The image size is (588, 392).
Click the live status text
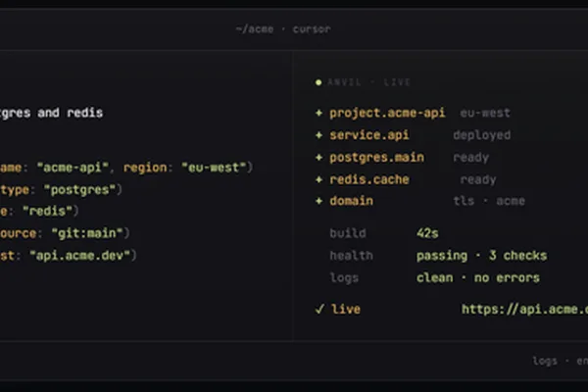coord(346,309)
